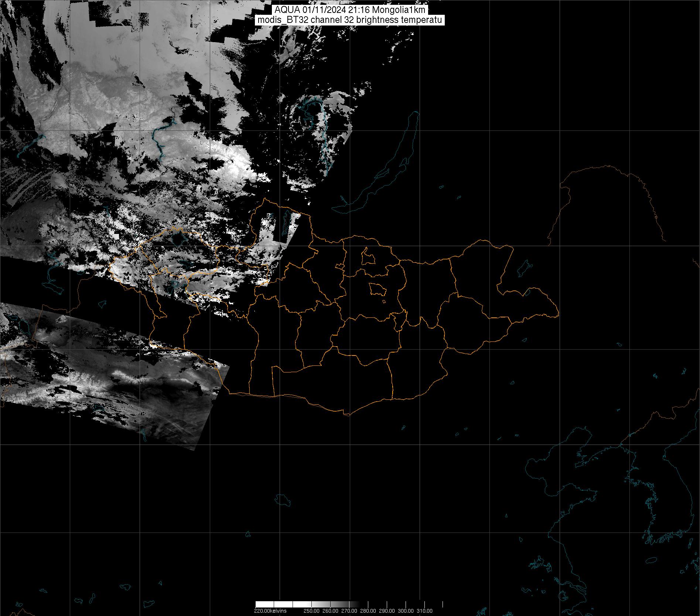Click the southernmost tip of Mongolia's border

[x=347, y=415]
